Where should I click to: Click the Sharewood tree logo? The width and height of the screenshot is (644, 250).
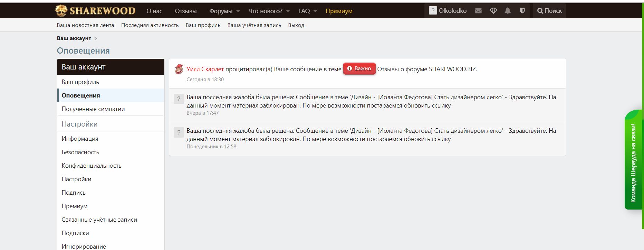61,11
